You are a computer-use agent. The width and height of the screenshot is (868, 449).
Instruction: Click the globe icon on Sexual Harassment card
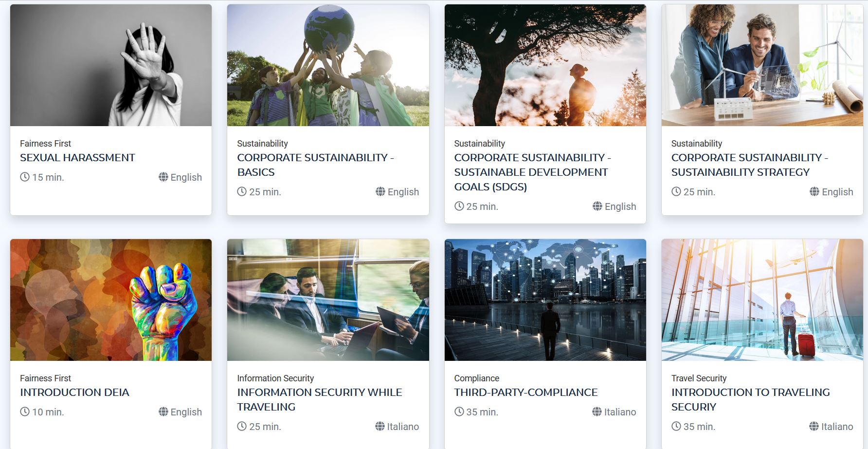(163, 177)
